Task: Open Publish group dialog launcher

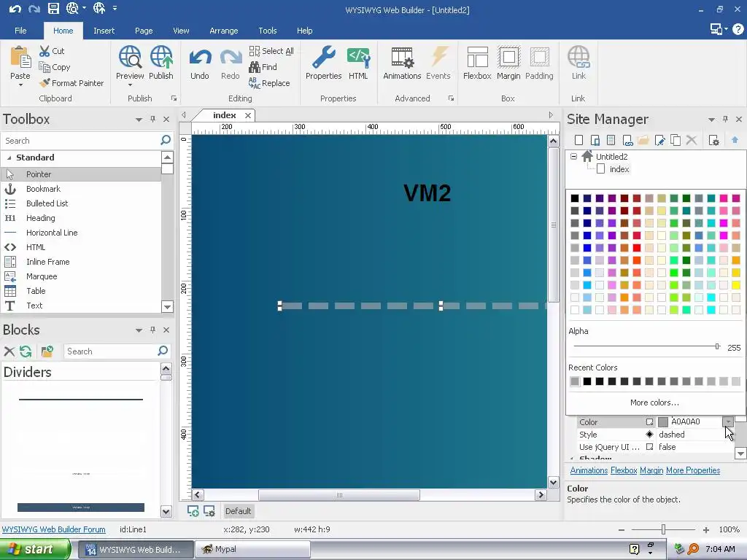Action: coord(174,98)
